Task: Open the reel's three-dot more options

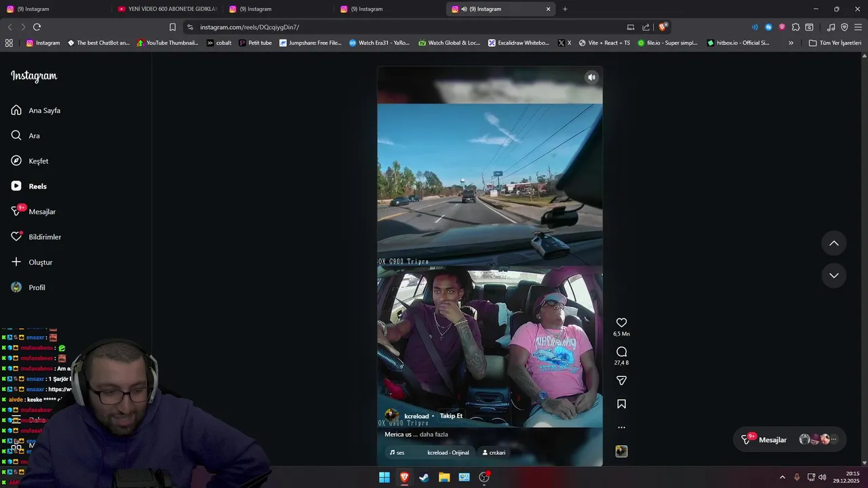Action: coord(621,428)
